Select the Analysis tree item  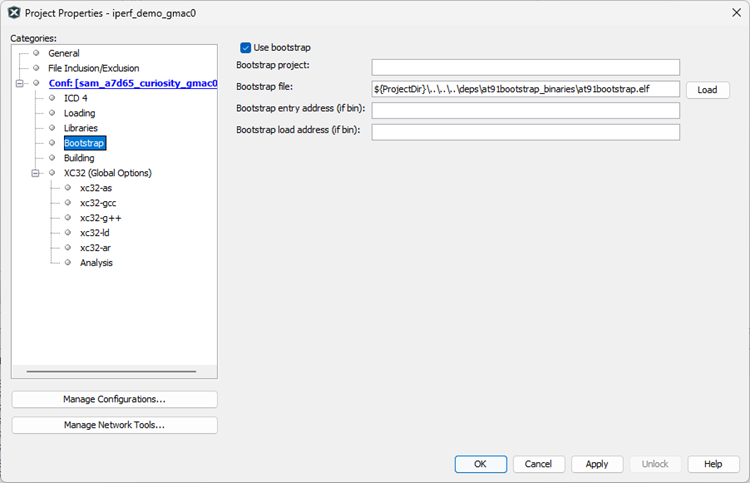(x=96, y=263)
